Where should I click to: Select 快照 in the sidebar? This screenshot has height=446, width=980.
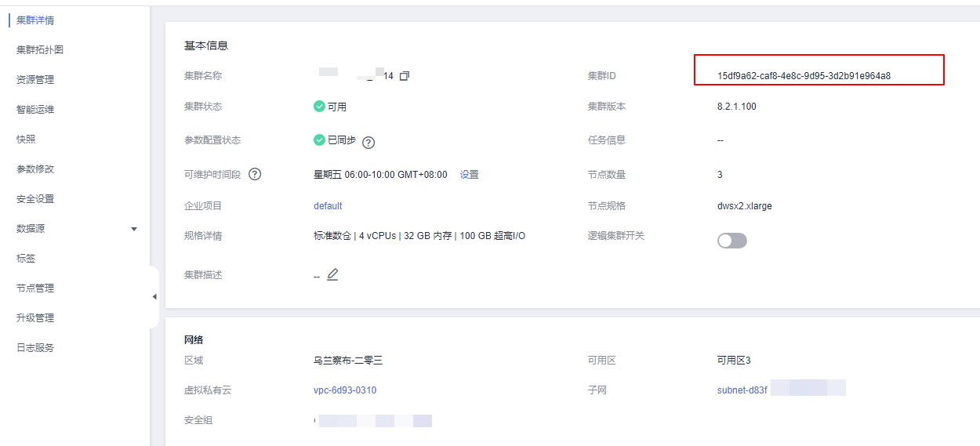click(x=26, y=140)
